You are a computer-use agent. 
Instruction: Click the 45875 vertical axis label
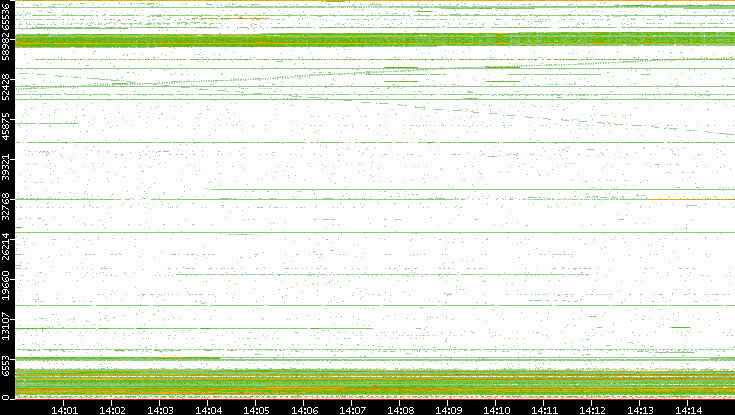click(6, 126)
